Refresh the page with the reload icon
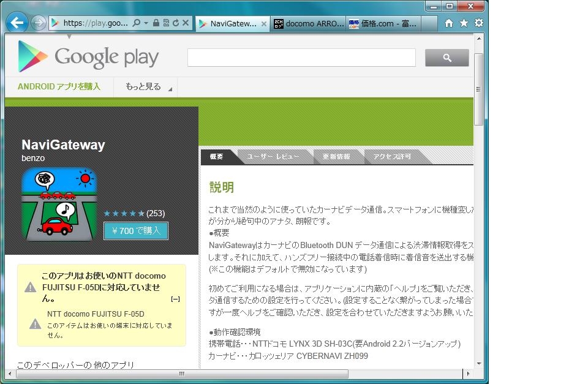Screen dimensions: 588x384 coord(176,23)
